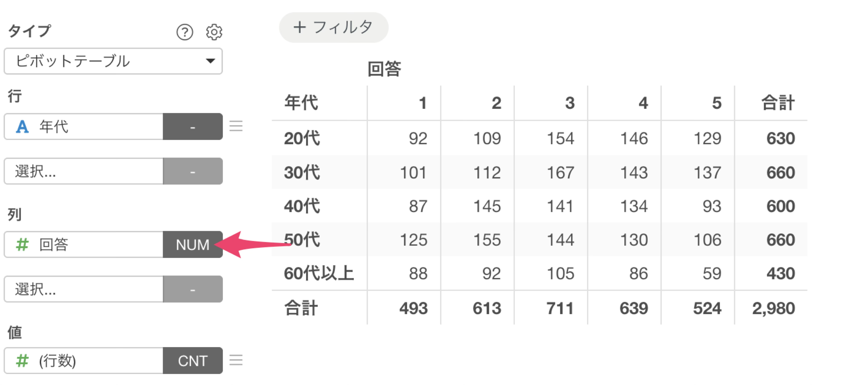
Task: Add a filter with + フィルタ button
Action: pyautogui.click(x=334, y=27)
